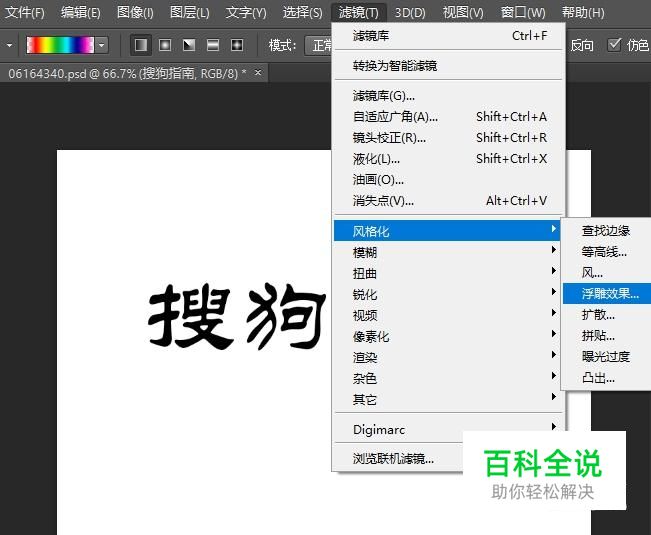
Task: Open 滤镜库(G)... dialog
Action: point(450,96)
